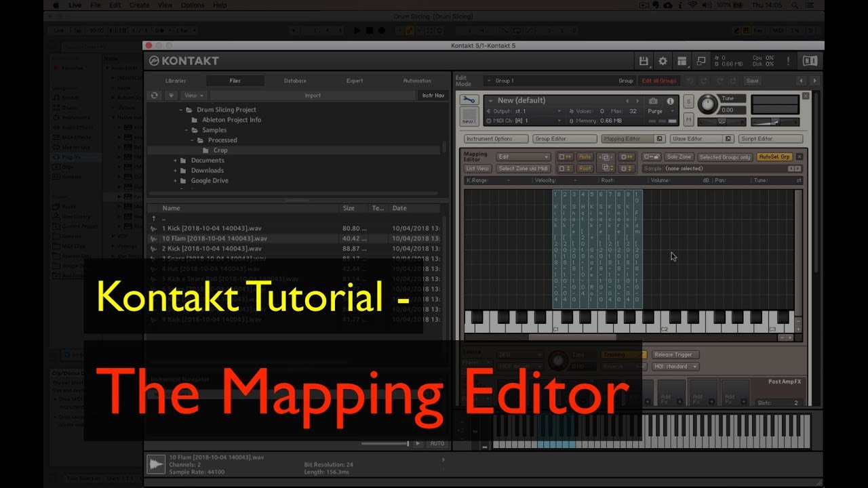
Task: Collapse the Processed folder
Action: pyautogui.click(x=192, y=140)
